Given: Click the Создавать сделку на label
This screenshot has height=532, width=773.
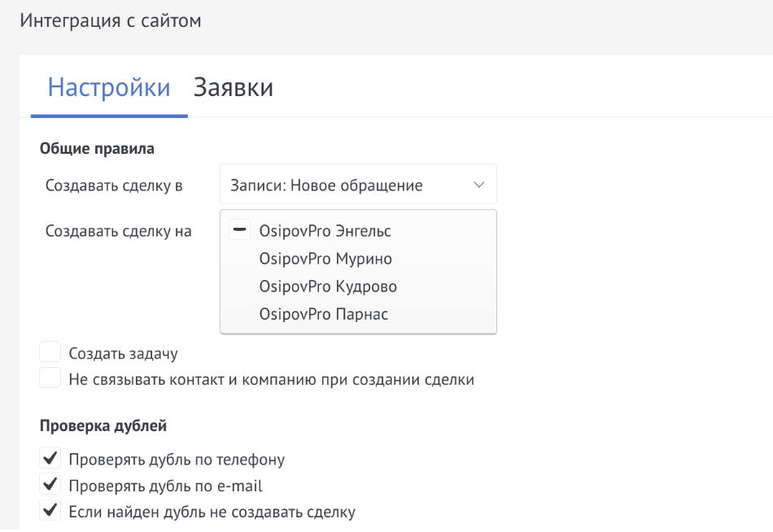Looking at the screenshot, I should click(119, 232).
